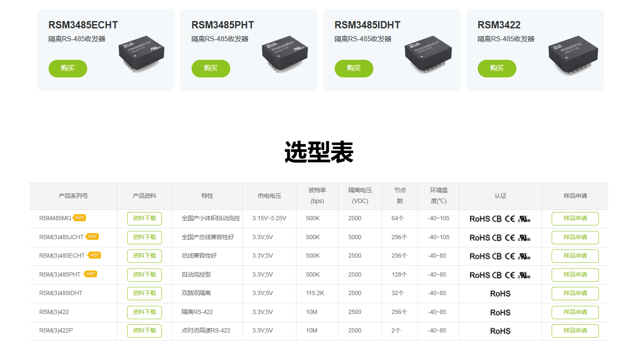Click the HOT icon beside RSM(3)485PHT
Viewport: 644px width, 354px height.
click(91, 274)
